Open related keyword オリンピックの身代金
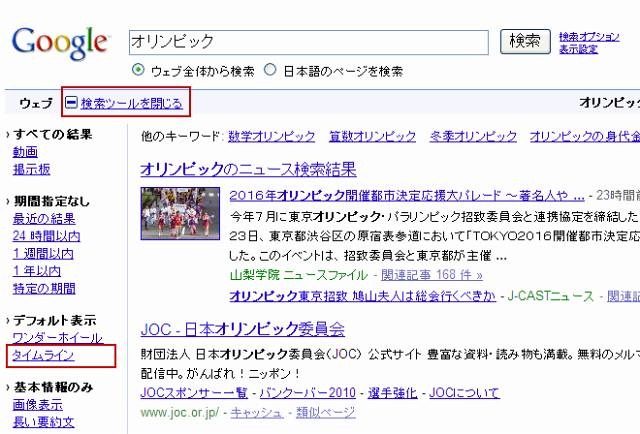Screen dimensions: 640x434 coord(584,136)
